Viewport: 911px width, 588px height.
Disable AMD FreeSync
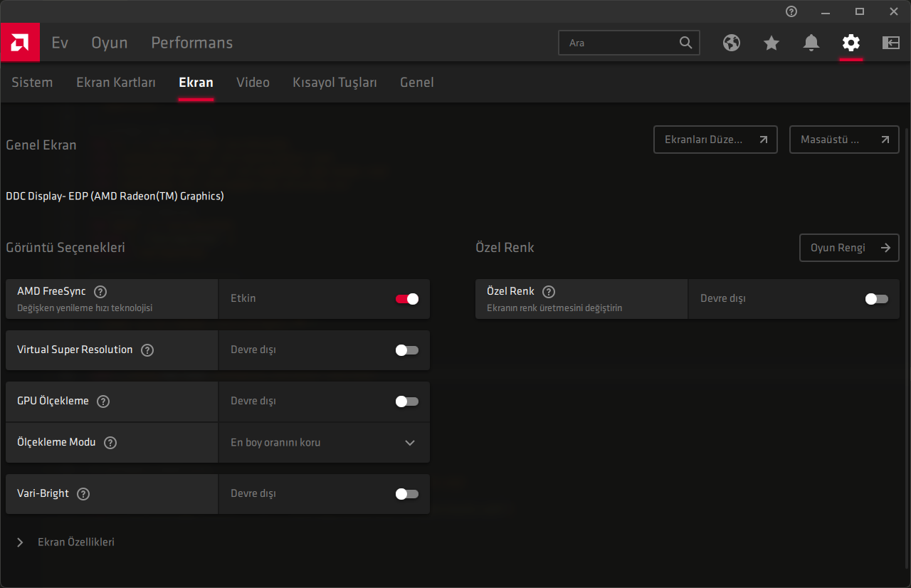pyautogui.click(x=406, y=300)
